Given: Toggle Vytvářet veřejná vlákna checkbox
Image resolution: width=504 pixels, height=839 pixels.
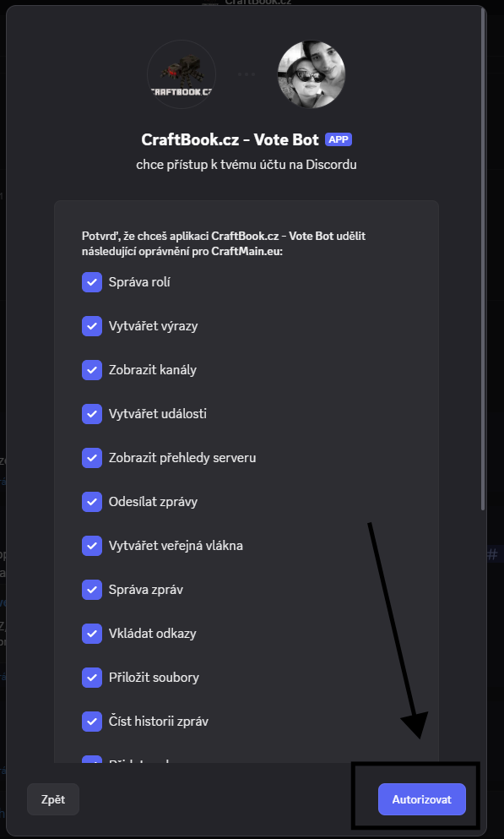Looking at the screenshot, I should point(92,545).
